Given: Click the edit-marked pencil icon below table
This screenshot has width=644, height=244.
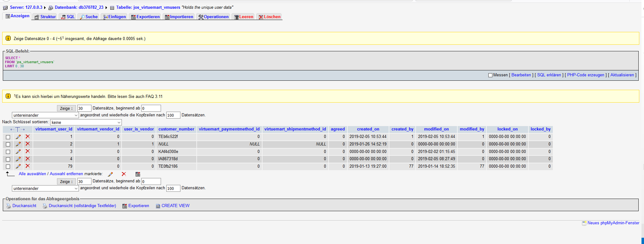Looking at the screenshot, I should click(x=110, y=174).
